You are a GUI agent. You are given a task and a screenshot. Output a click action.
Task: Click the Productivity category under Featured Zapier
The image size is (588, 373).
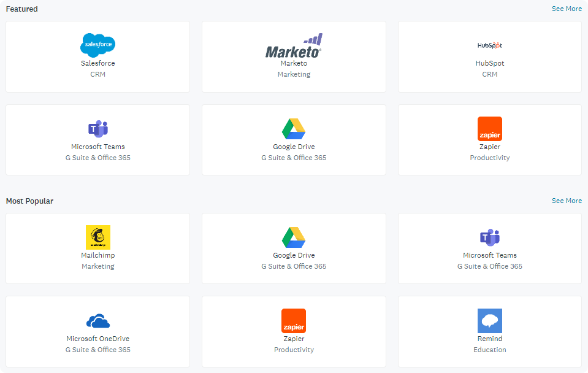pos(490,158)
